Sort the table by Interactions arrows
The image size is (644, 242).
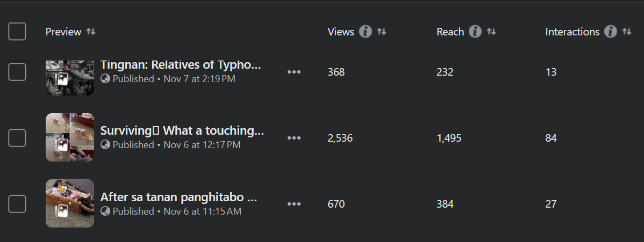click(626, 32)
